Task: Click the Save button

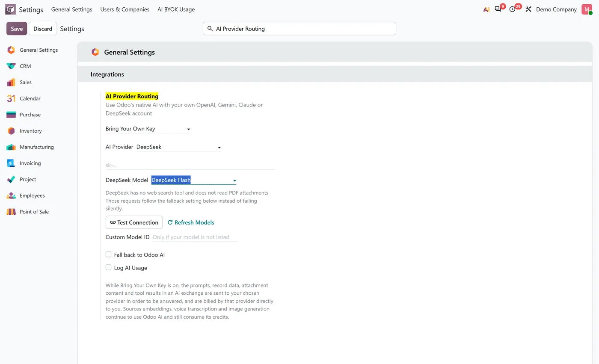Action: click(x=17, y=29)
